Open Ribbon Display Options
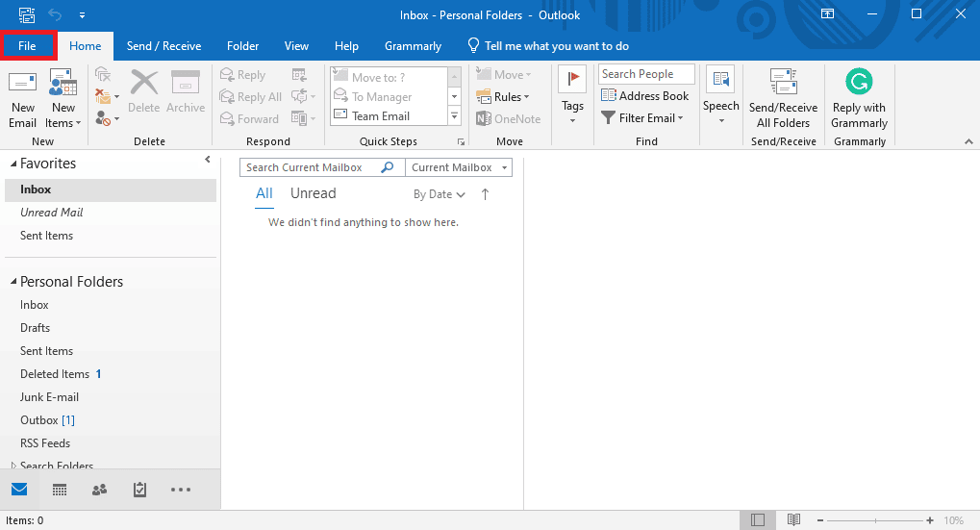 coord(827,13)
